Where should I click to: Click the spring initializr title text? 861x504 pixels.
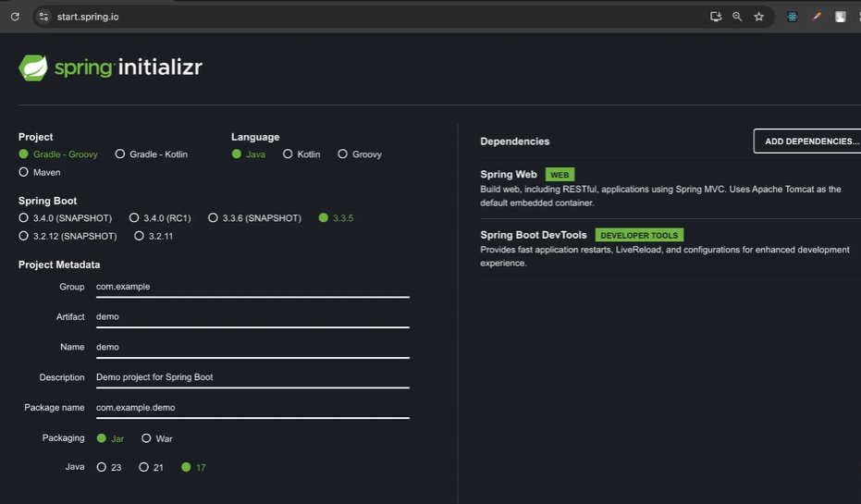pyautogui.click(x=129, y=68)
